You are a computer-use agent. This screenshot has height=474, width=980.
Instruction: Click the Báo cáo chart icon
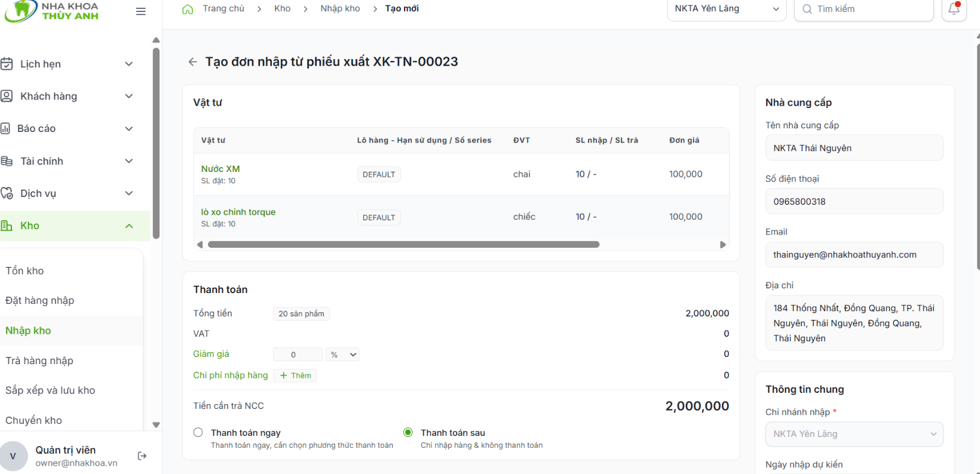tap(5, 128)
